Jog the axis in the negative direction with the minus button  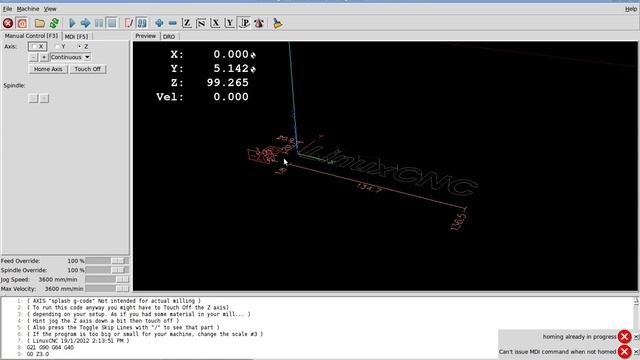[x=33, y=57]
